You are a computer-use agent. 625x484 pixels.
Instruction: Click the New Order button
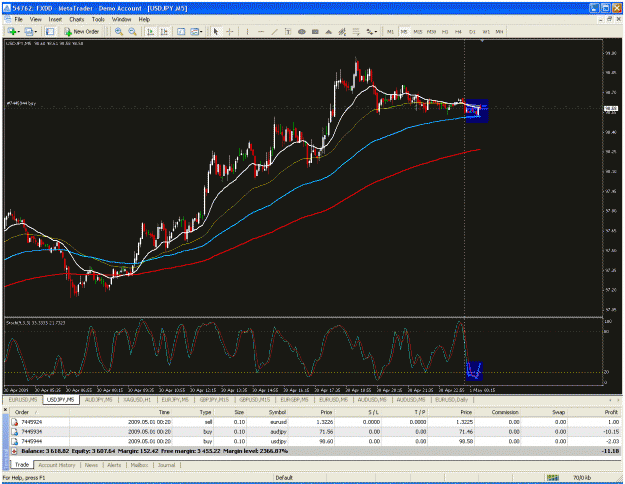[x=82, y=31]
